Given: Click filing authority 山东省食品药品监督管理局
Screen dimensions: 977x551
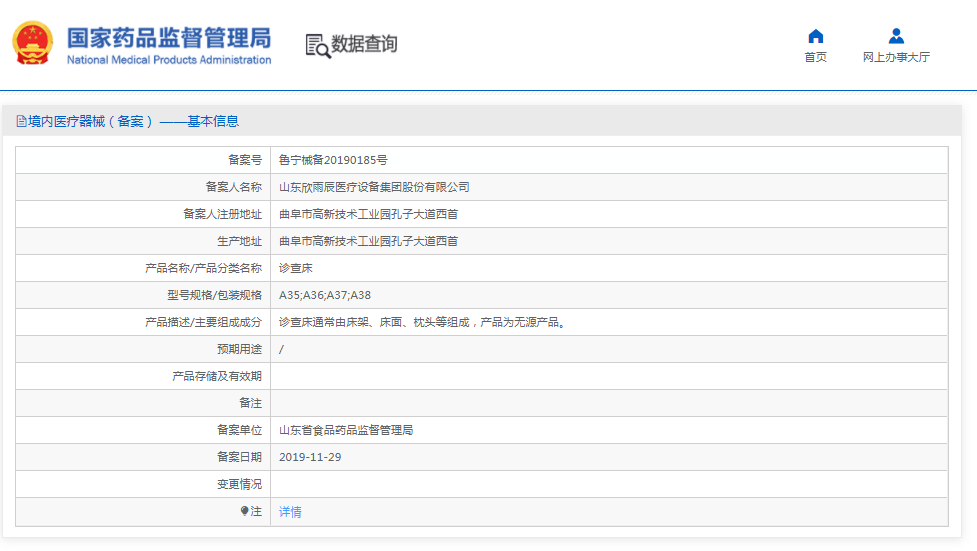Looking at the screenshot, I should click(x=346, y=430).
